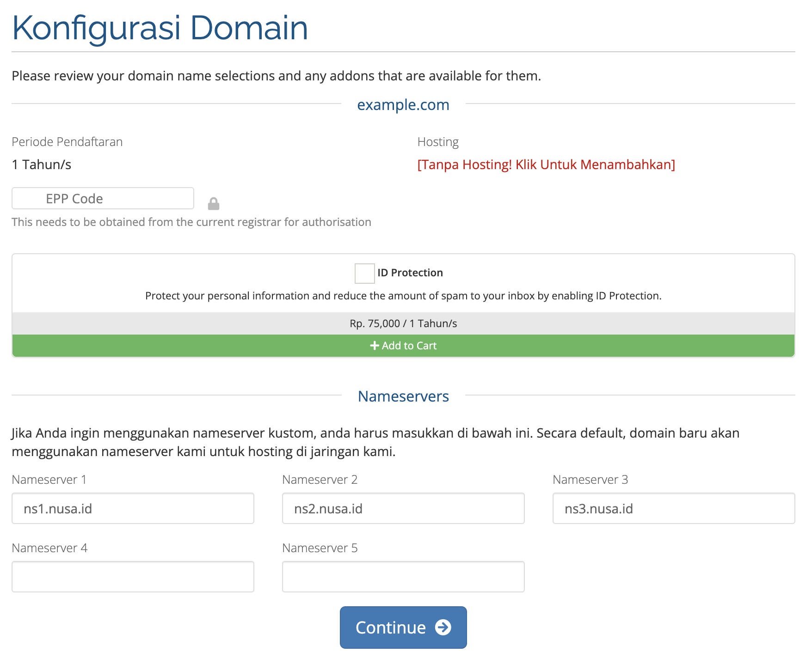The width and height of the screenshot is (812, 658).
Task: Click the 1 Tahun/s registration period text
Action: (x=42, y=164)
